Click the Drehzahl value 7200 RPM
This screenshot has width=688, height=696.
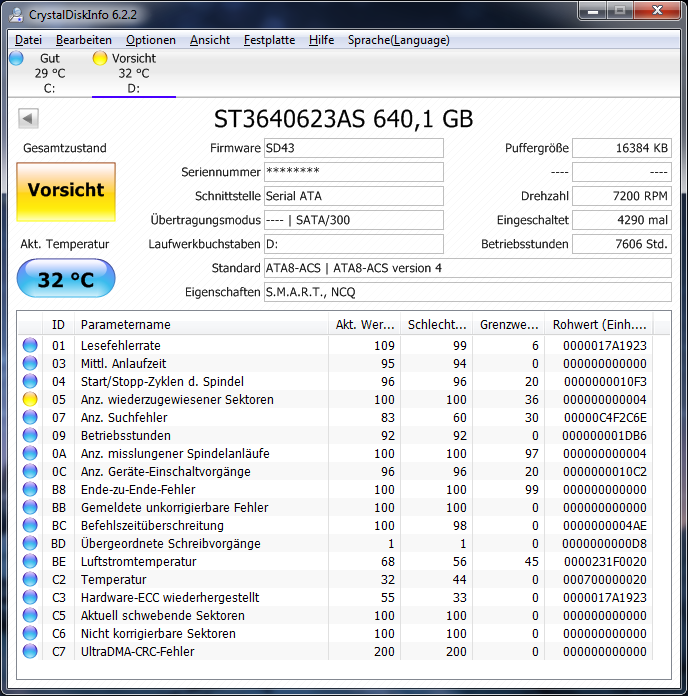pyautogui.click(x=622, y=196)
